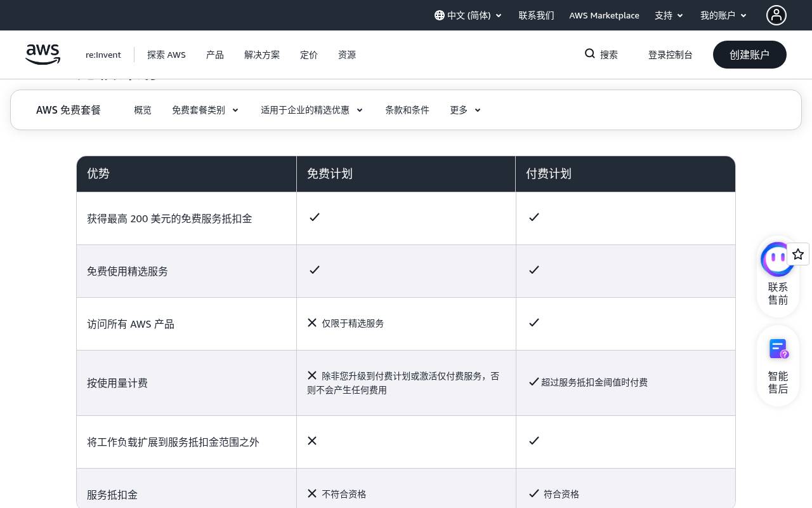Click the 创建账户 button
Viewport: 812px width, 508px height.
point(750,55)
